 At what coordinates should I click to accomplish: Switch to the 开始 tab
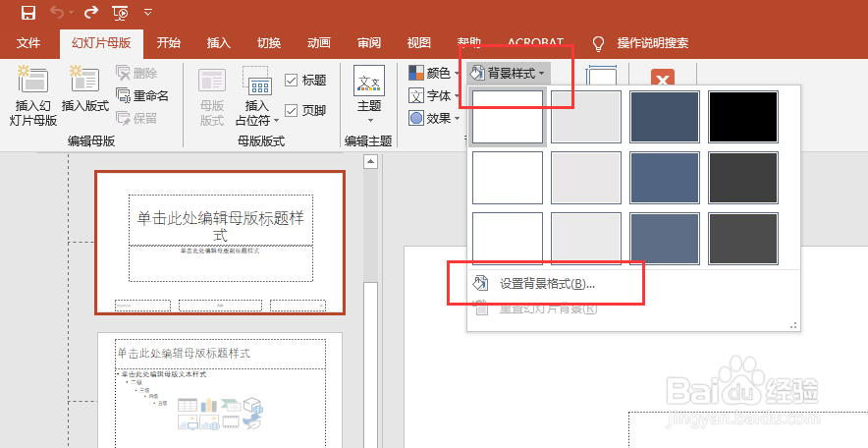click(168, 43)
